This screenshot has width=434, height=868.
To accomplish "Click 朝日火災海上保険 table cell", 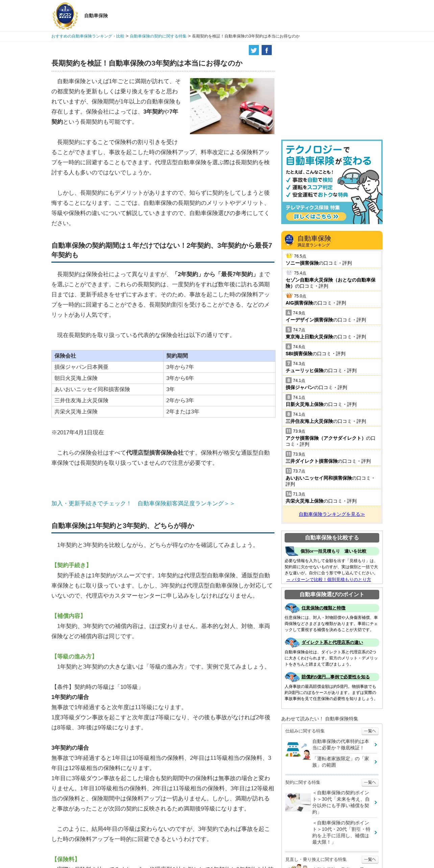I will point(107,378).
